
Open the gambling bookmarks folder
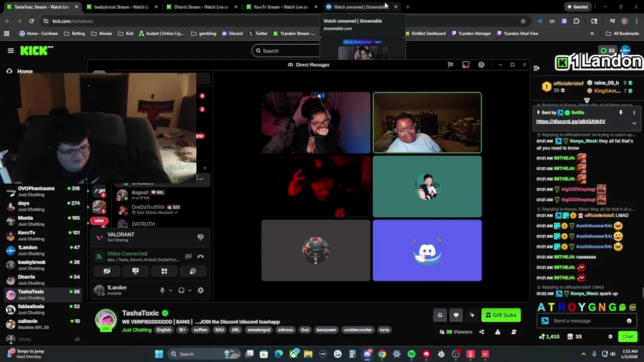pos(204,34)
